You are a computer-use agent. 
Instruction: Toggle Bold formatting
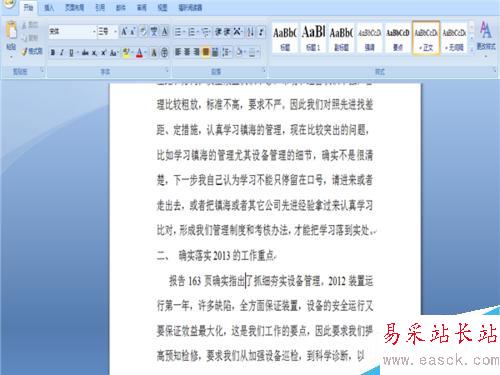click(x=53, y=53)
